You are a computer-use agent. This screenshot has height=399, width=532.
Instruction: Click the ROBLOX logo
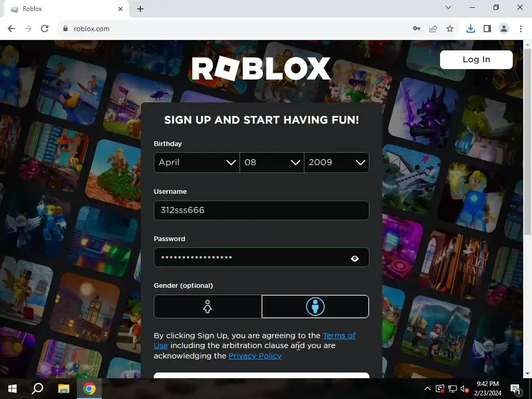[x=261, y=69]
